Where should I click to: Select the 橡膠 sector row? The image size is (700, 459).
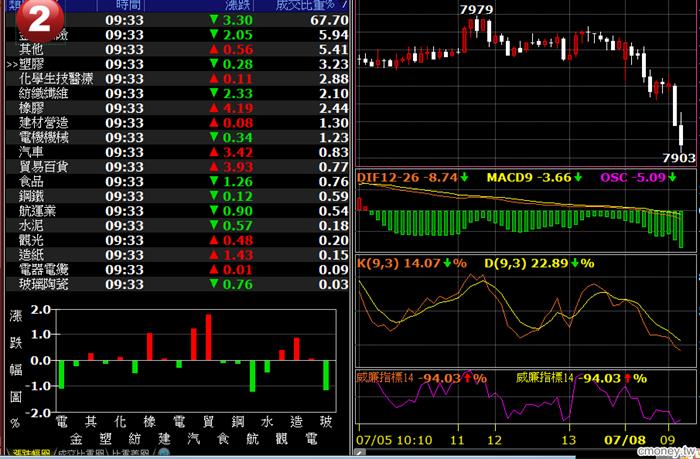[x=177, y=108]
